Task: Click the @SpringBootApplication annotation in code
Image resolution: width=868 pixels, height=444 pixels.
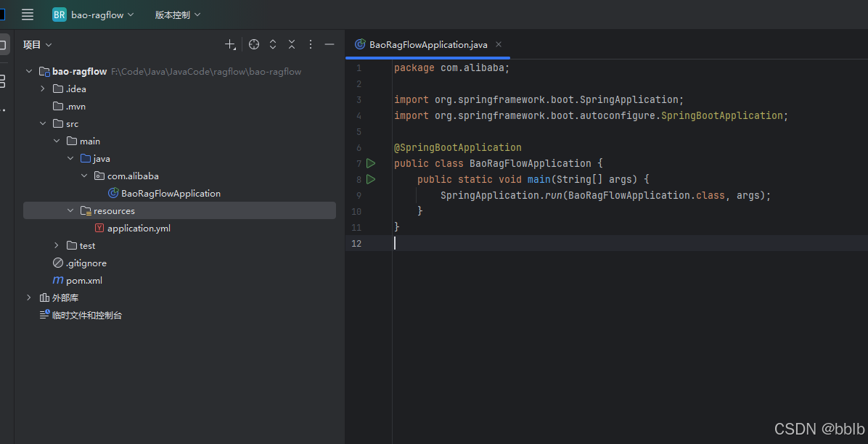Action: point(458,148)
